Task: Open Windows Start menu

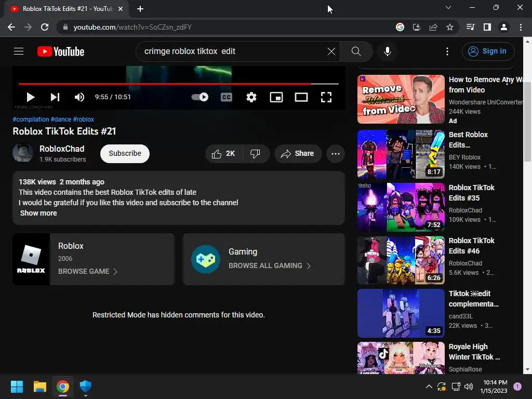Action: tap(17, 387)
